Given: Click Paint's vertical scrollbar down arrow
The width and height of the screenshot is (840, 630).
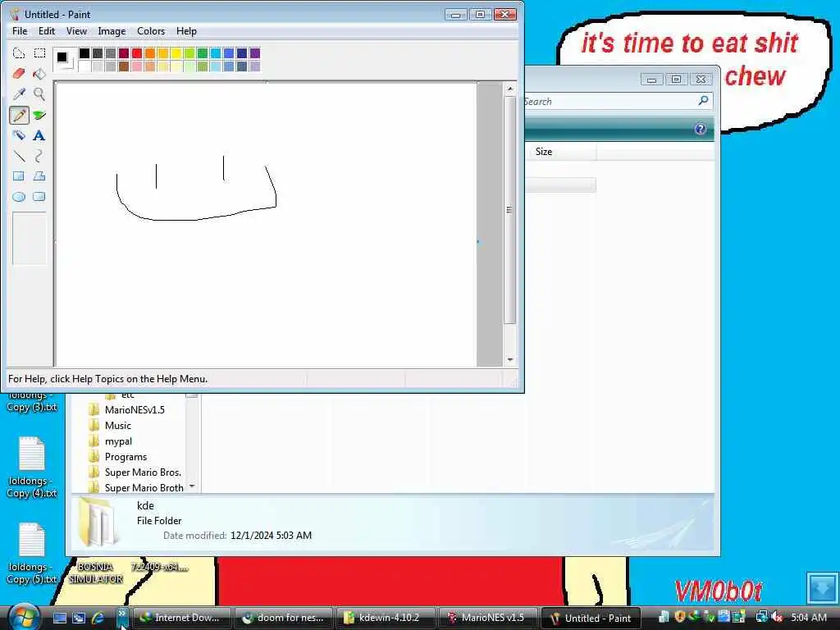Looking at the screenshot, I should [510, 360].
